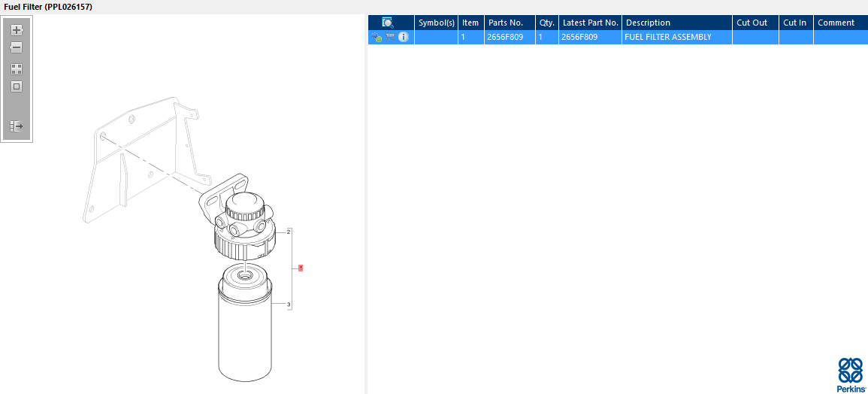Click the single-square fit view icon
This screenshot has height=394, width=868.
click(17, 86)
